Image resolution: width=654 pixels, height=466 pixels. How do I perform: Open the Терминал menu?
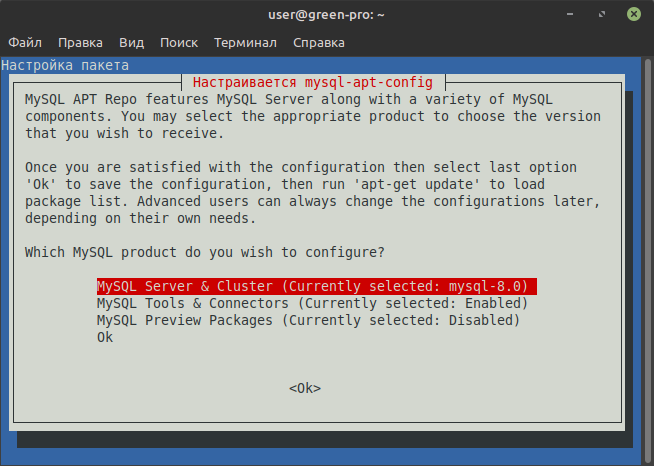pos(245,43)
